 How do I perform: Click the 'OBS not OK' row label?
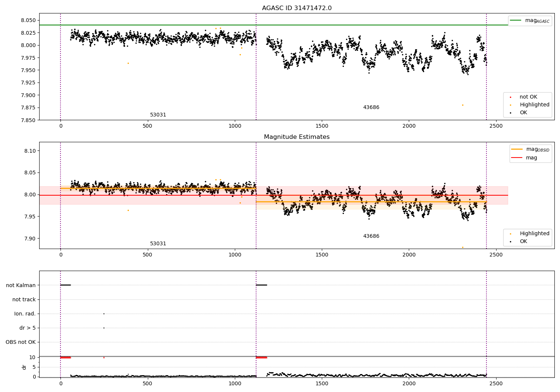click(21, 342)
